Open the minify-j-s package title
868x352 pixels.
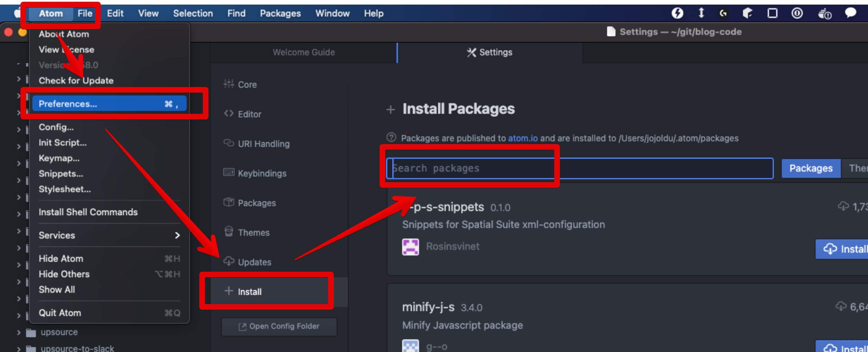point(428,307)
